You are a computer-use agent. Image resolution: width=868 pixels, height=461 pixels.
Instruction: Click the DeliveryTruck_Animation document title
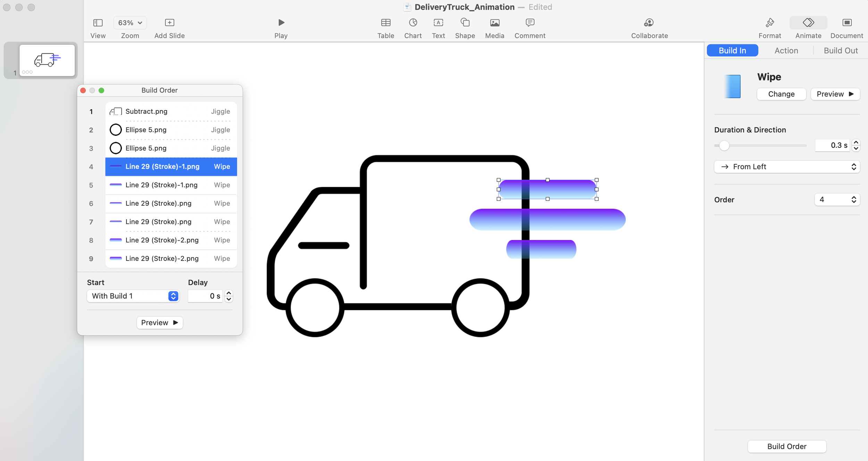point(465,7)
